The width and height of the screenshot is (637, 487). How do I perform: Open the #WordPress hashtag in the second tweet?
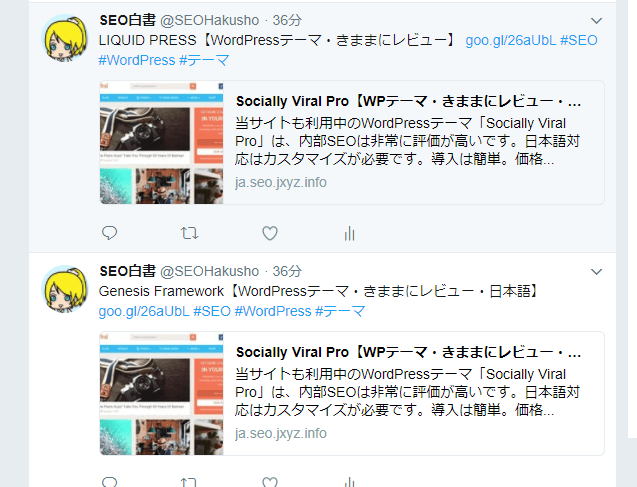[x=273, y=311]
